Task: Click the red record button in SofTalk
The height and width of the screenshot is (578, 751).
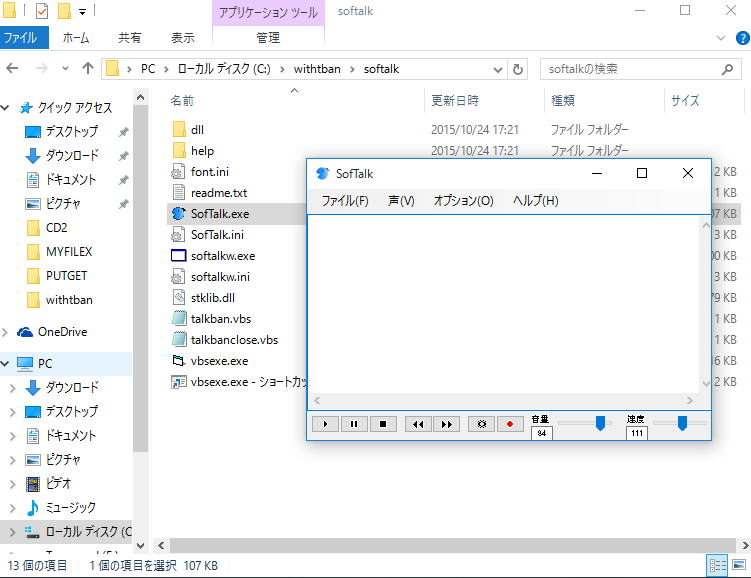Action: 510,424
